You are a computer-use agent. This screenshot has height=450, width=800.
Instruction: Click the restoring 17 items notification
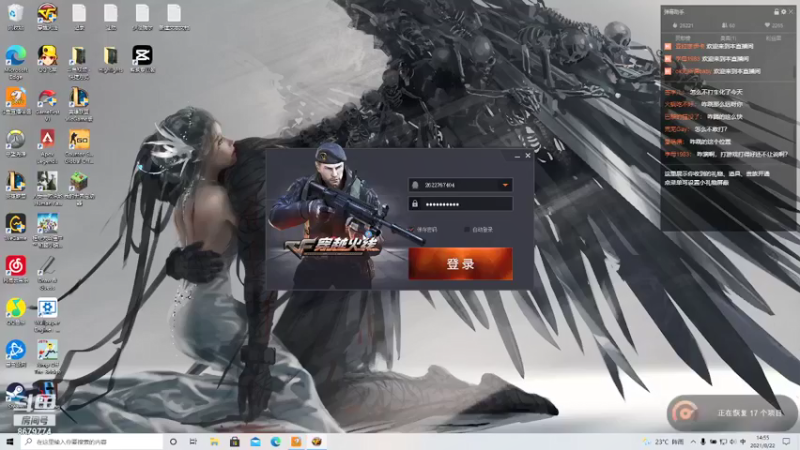(x=732, y=412)
